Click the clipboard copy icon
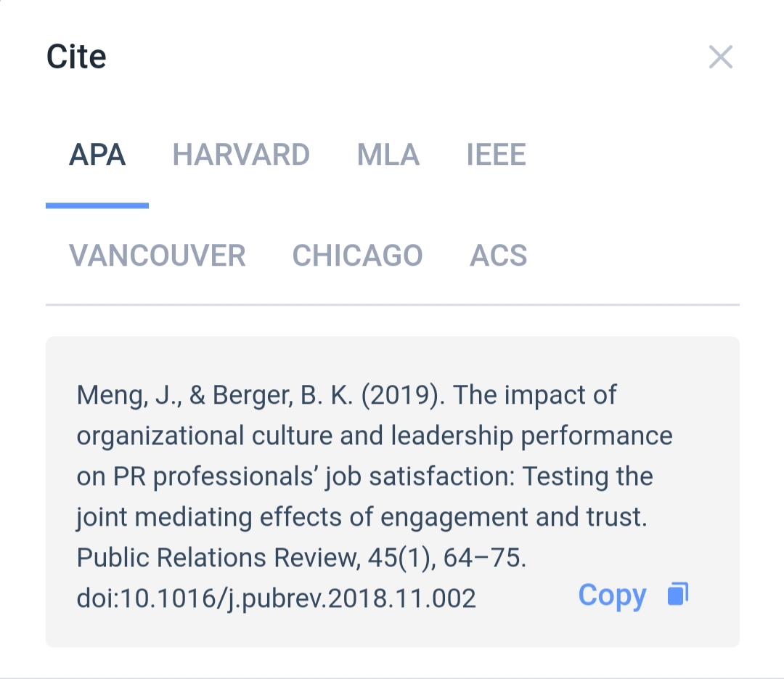The height and width of the screenshot is (679, 784). (x=677, y=594)
